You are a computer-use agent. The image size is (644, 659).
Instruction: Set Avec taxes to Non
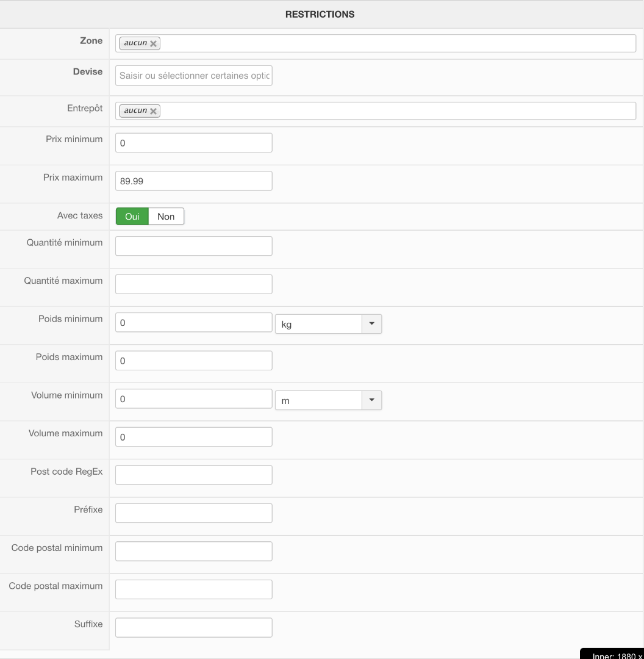[166, 217]
